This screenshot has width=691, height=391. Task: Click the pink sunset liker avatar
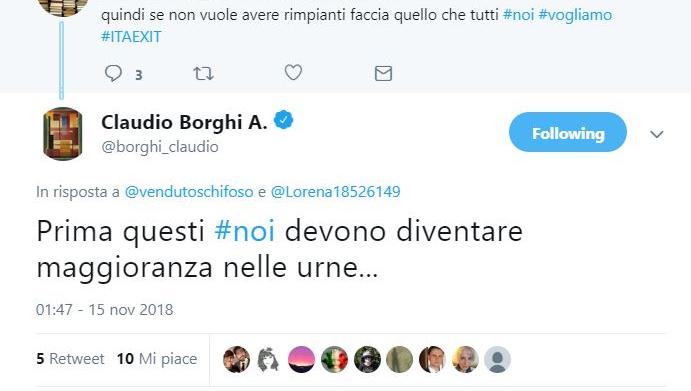click(301, 359)
